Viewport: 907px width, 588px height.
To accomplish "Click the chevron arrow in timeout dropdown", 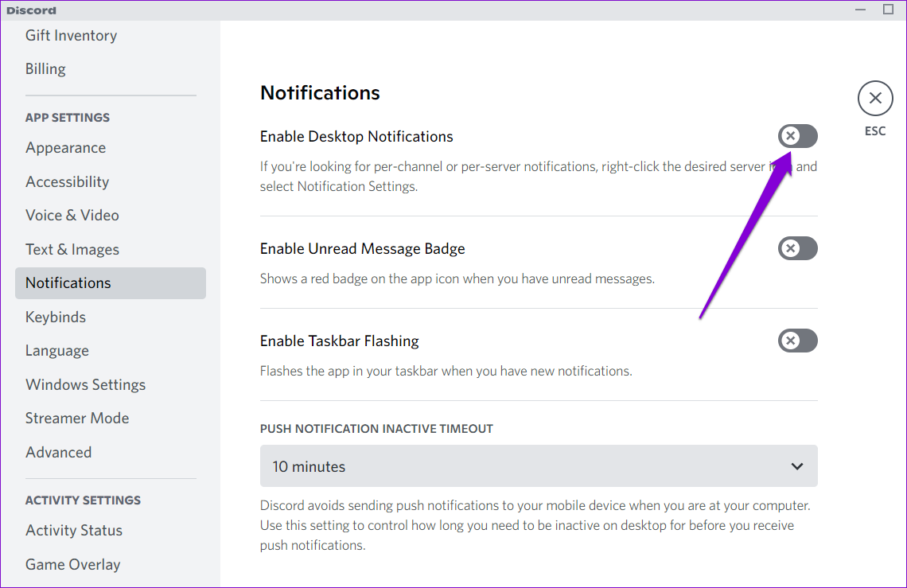I will [797, 466].
